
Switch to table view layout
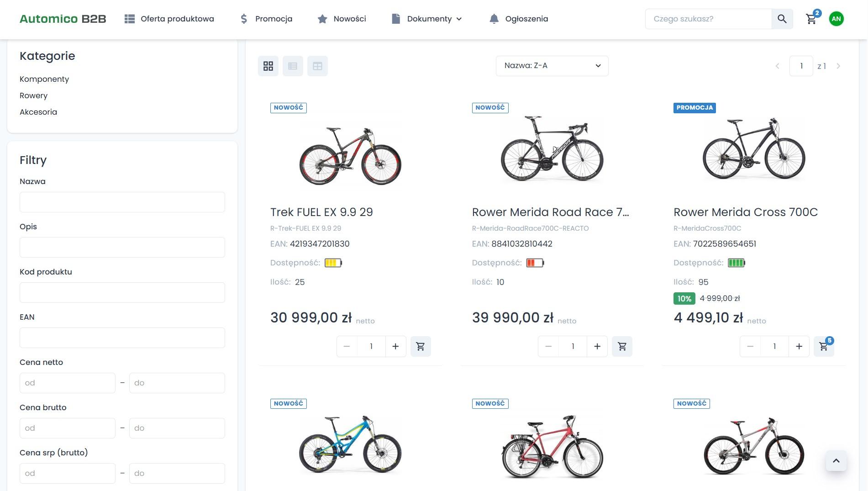(317, 66)
